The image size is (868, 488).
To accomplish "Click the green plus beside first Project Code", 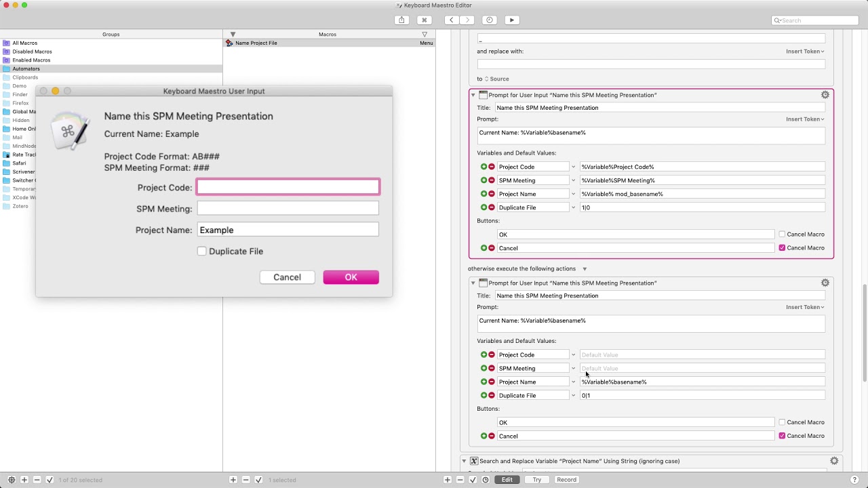I will (x=484, y=167).
